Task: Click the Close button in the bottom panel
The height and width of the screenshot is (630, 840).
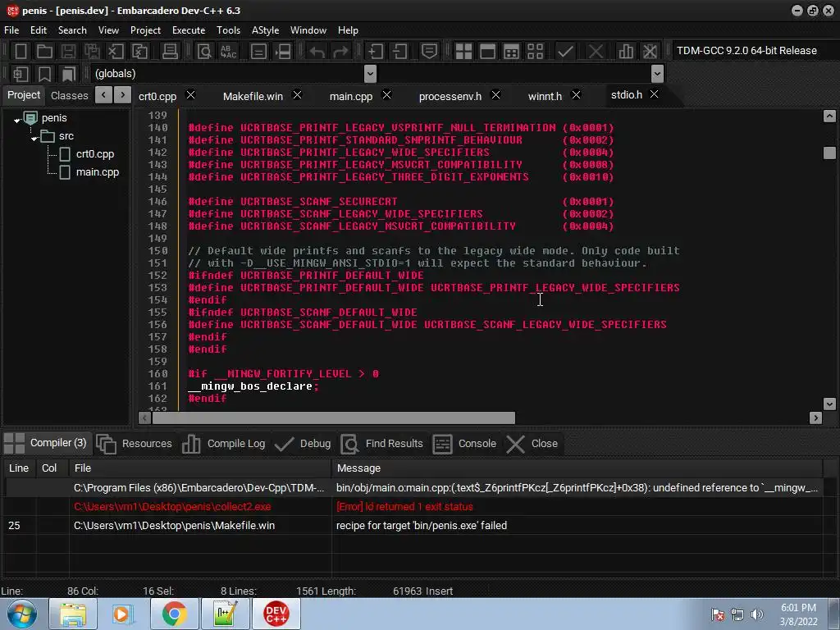Action: tap(532, 444)
